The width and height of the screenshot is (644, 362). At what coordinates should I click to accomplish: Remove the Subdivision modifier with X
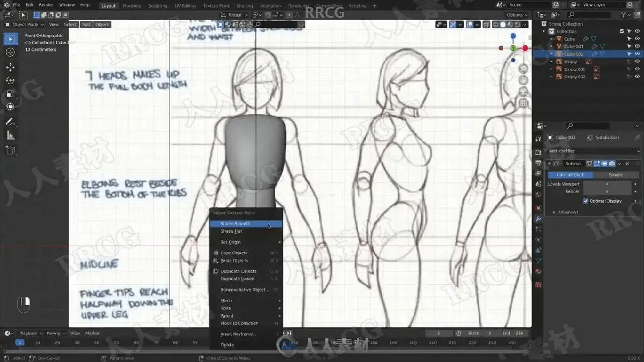tap(627, 164)
